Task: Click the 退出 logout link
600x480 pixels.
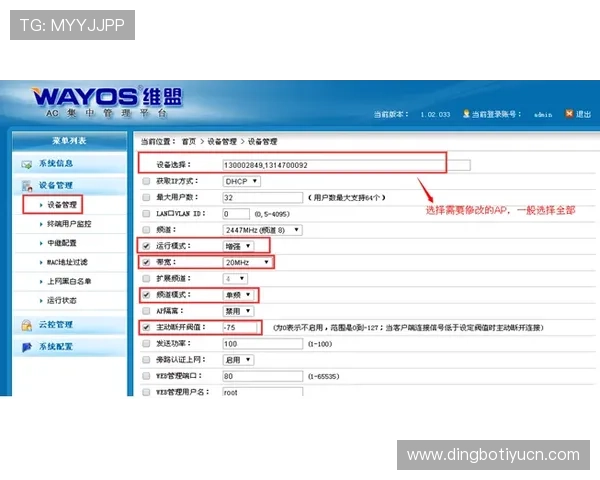Action: point(584,114)
